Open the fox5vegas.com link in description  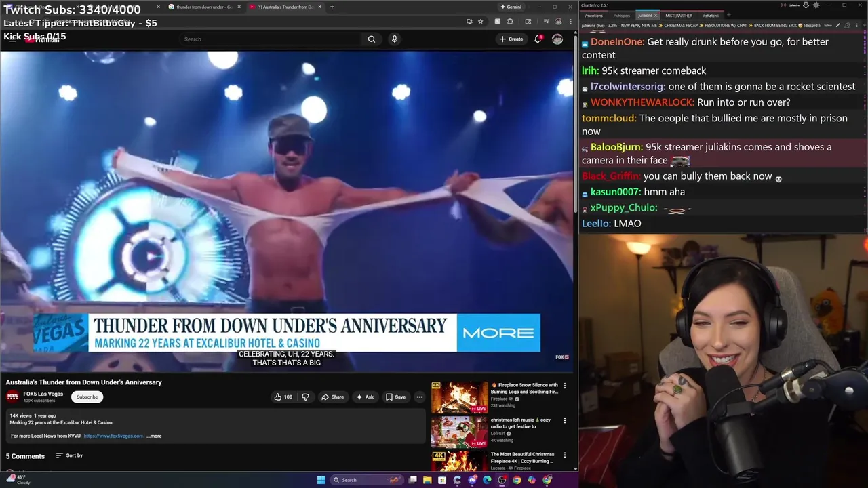pos(114,436)
